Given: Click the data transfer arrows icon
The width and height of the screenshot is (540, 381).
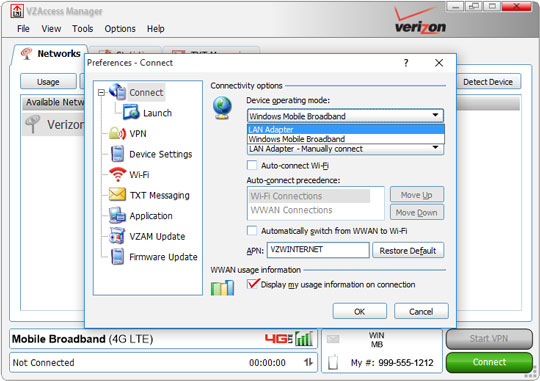Looking at the screenshot, I should coord(308,362).
